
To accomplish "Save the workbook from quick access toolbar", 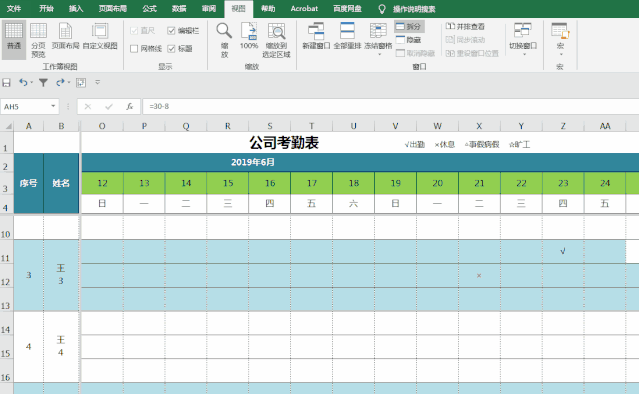I will 7,83.
